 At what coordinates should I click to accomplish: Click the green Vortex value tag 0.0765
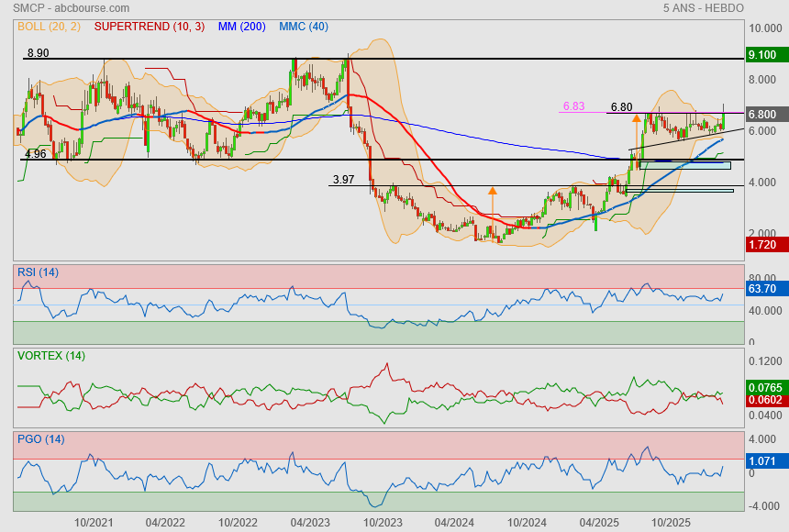765,388
